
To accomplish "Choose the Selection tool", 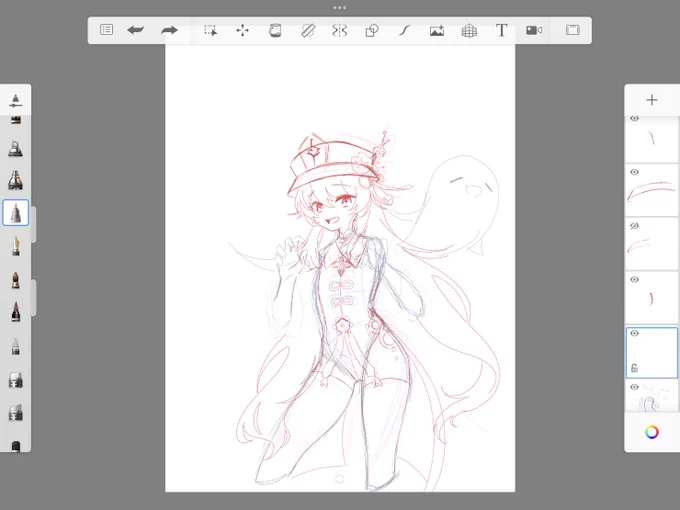I will (x=210, y=30).
